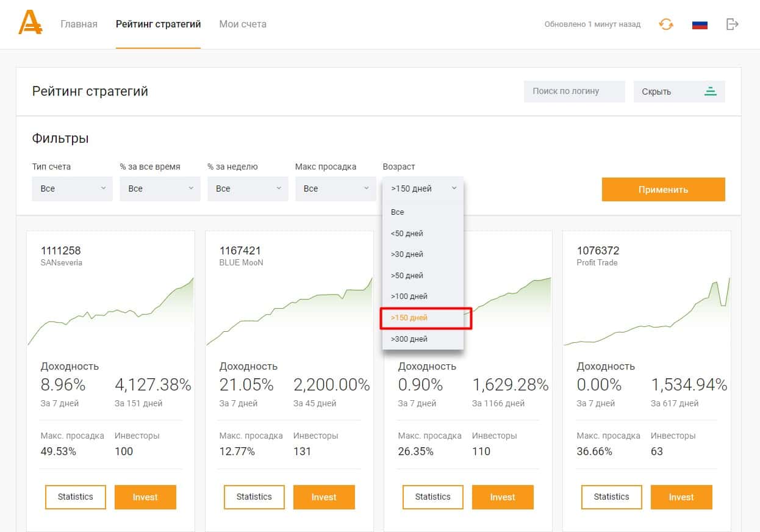The height and width of the screenshot is (532, 760).
Task: Open the % за все время dropdown
Action: tap(160, 189)
